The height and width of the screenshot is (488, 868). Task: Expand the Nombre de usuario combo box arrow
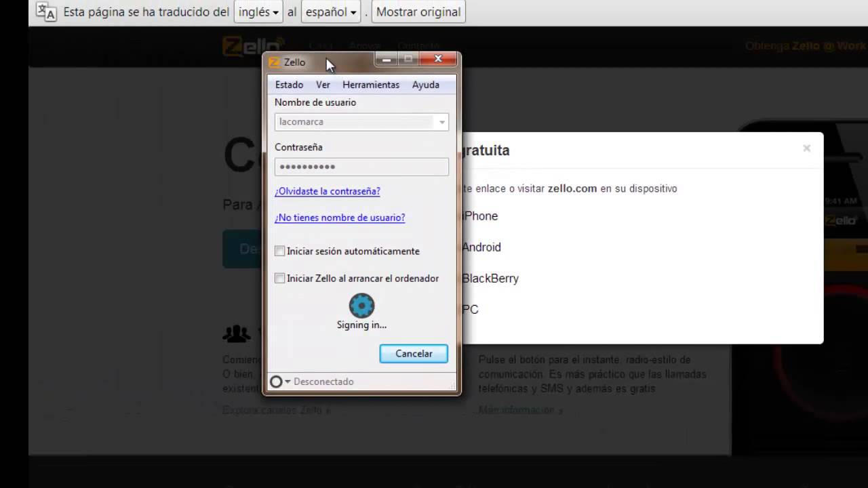click(441, 122)
